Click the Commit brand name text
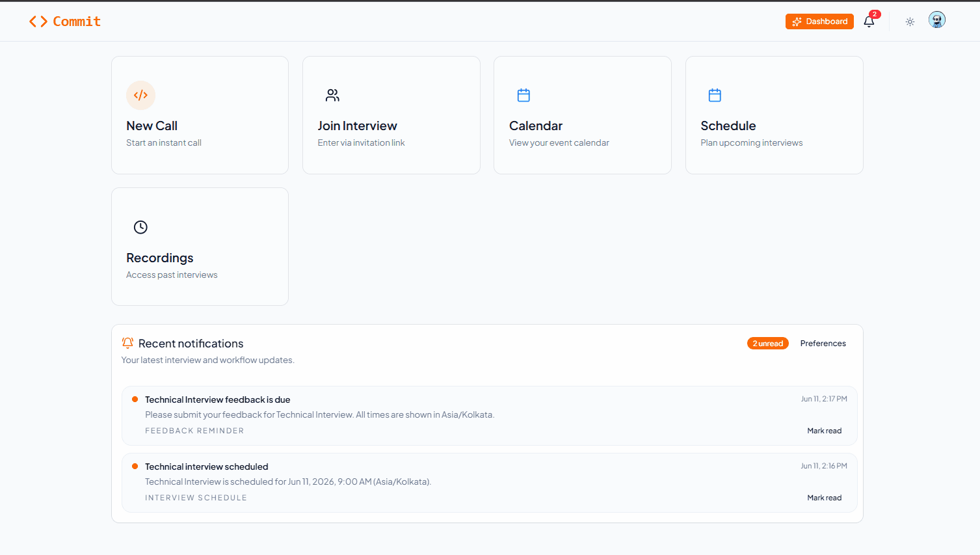Screen dimensions: 980x555 pyautogui.click(x=77, y=21)
